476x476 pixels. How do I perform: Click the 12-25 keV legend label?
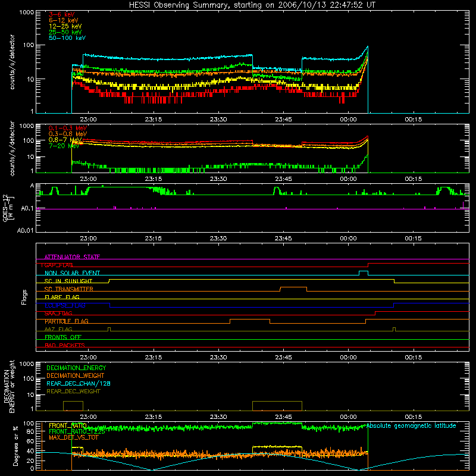click(65, 26)
